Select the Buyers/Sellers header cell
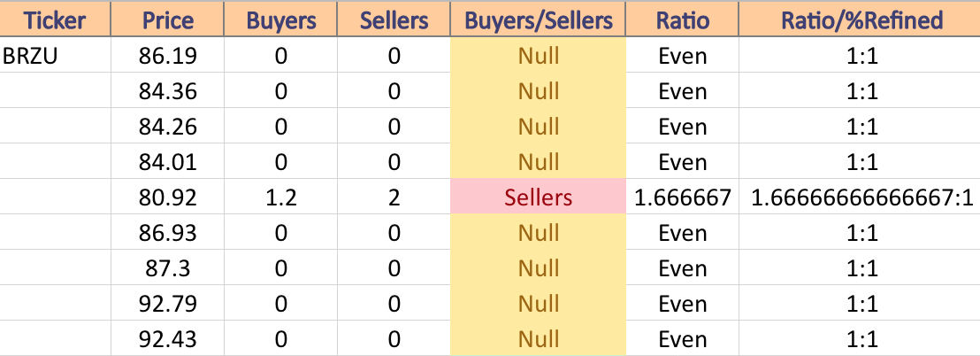Screen dimensions: 980x356 coord(538,20)
